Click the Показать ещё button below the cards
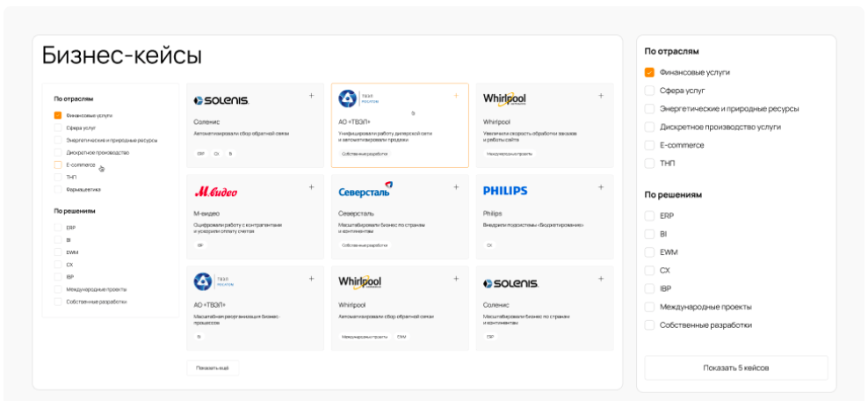The width and height of the screenshot is (868, 401). [213, 368]
